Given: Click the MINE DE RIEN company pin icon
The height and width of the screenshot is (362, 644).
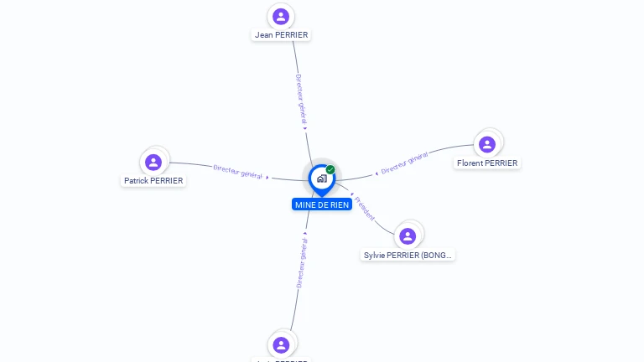Looking at the screenshot, I should coord(322,180).
